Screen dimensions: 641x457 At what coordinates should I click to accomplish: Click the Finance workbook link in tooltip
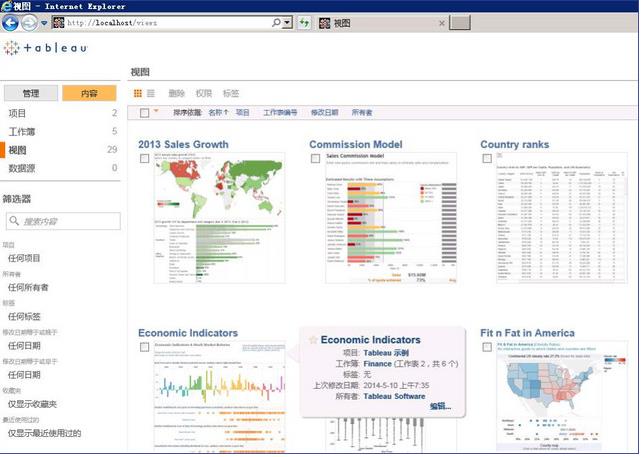coord(377,364)
